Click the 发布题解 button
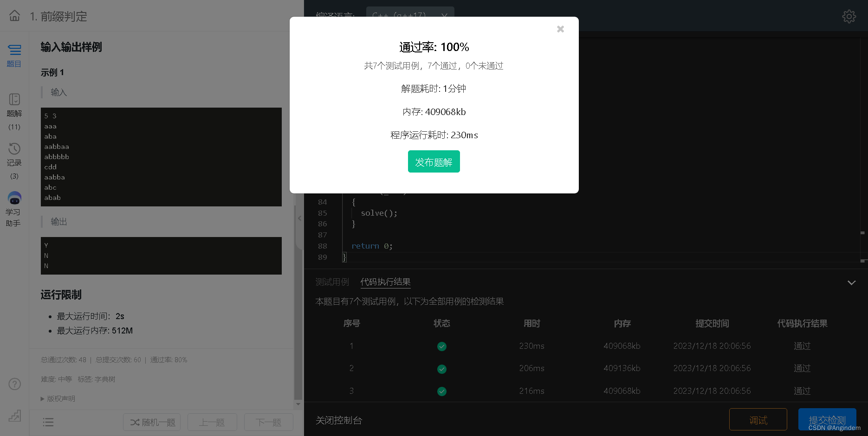Viewport: 868px width, 436px height. 434,161
